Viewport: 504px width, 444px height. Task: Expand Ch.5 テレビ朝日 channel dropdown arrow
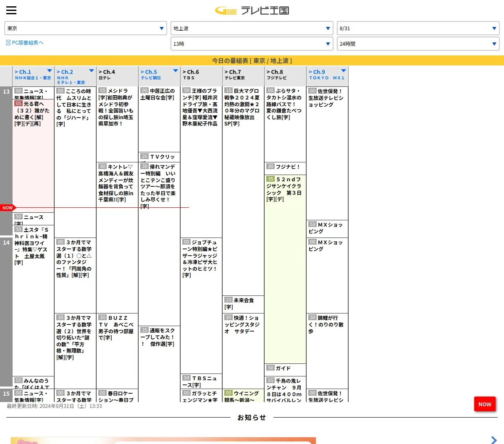click(x=176, y=71)
